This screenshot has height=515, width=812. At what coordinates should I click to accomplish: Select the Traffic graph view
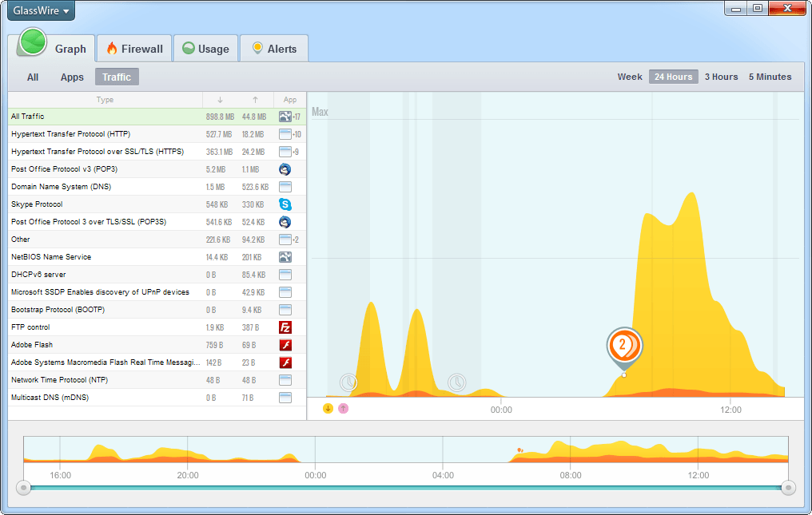(x=117, y=77)
